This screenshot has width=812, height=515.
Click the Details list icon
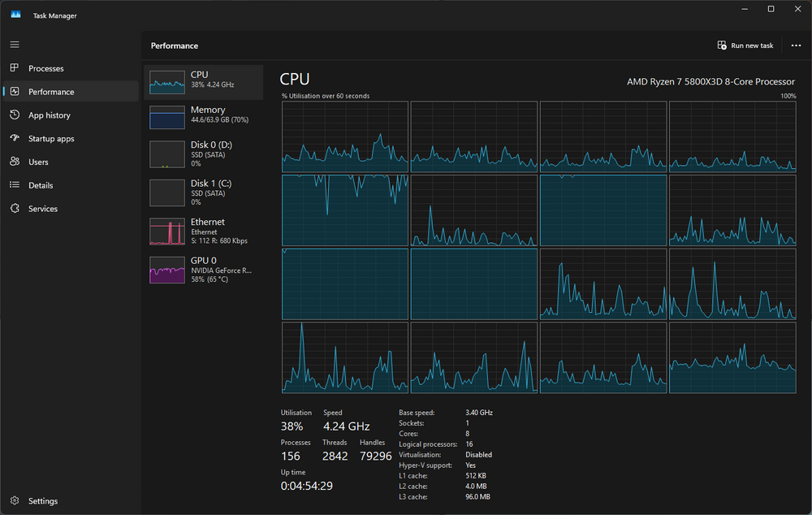[x=15, y=185]
